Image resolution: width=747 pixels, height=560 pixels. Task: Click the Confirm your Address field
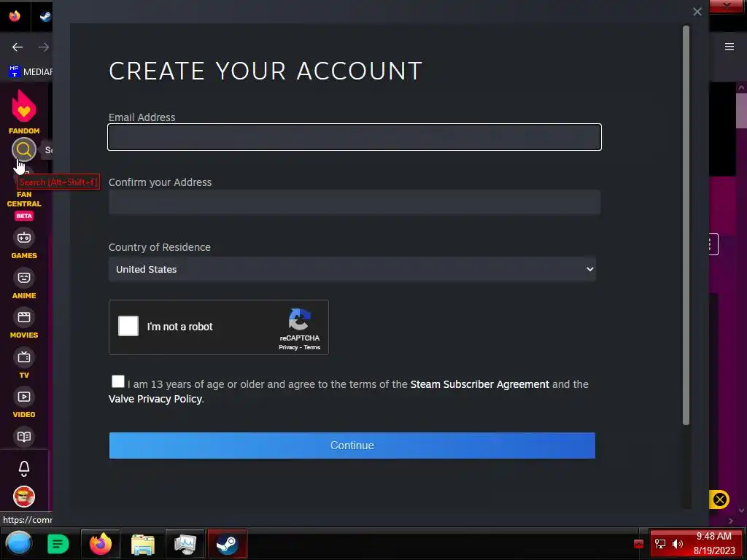(355, 202)
